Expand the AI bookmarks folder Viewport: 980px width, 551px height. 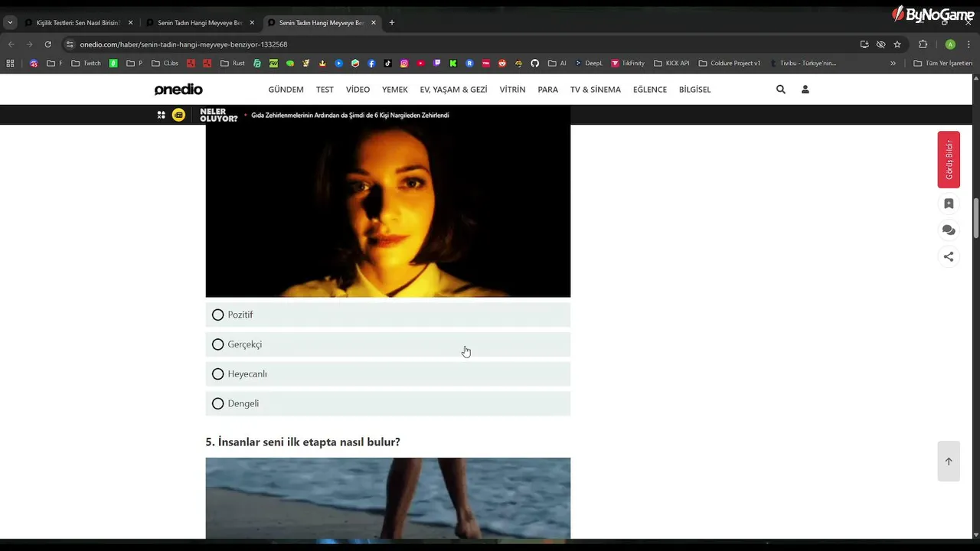pyautogui.click(x=557, y=64)
